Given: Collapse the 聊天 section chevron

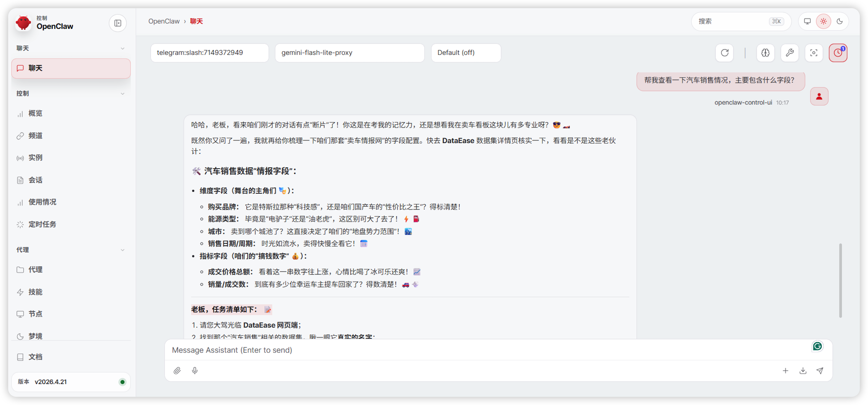Looking at the screenshot, I should tap(123, 48).
